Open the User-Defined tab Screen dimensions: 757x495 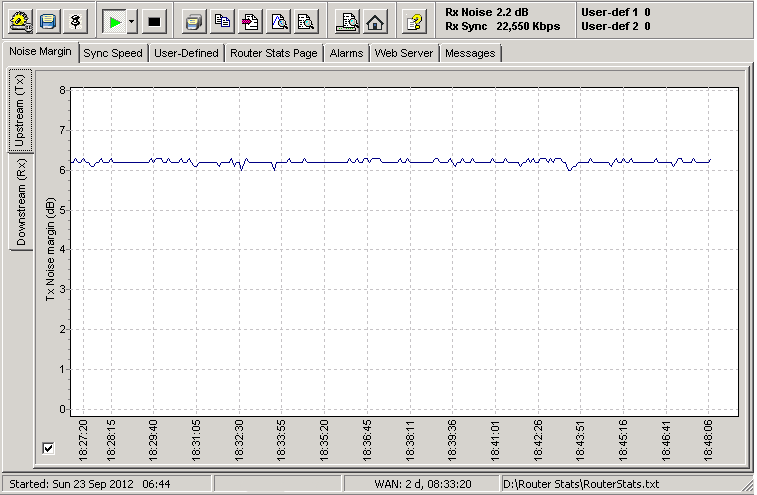(186, 53)
